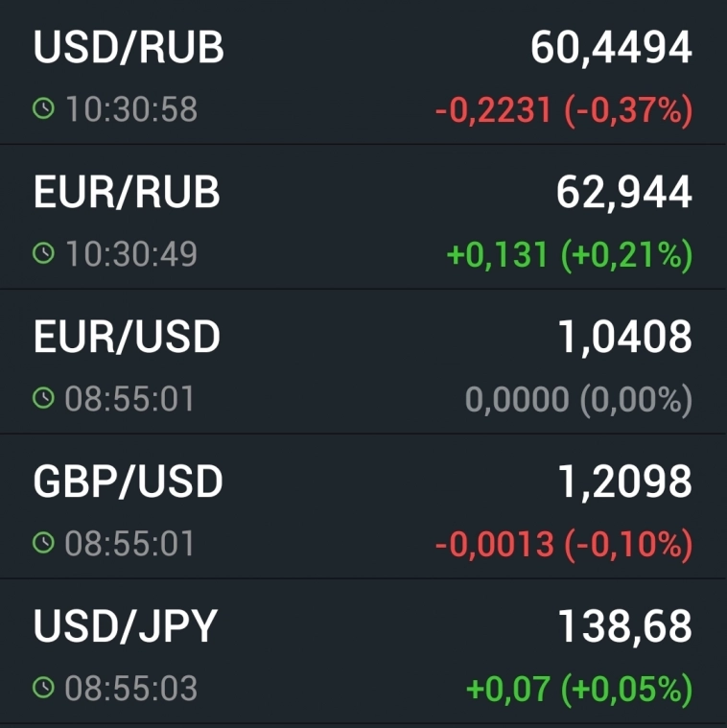Tap the clock icon under EUR/USD
Viewport: 727px width, 728px height.
point(44,399)
